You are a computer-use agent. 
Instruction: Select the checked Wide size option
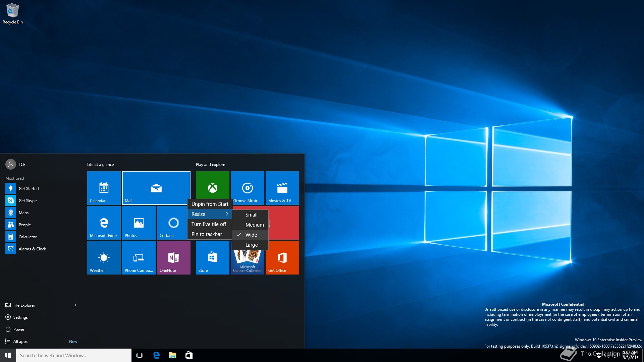click(x=250, y=235)
